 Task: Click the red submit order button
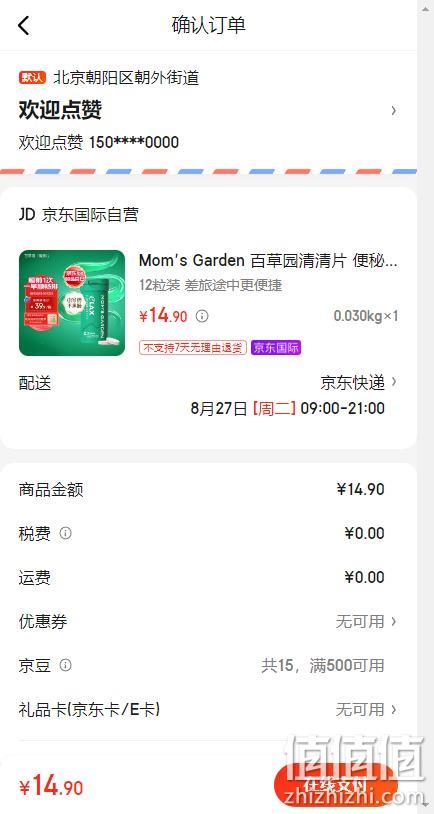coord(336,786)
